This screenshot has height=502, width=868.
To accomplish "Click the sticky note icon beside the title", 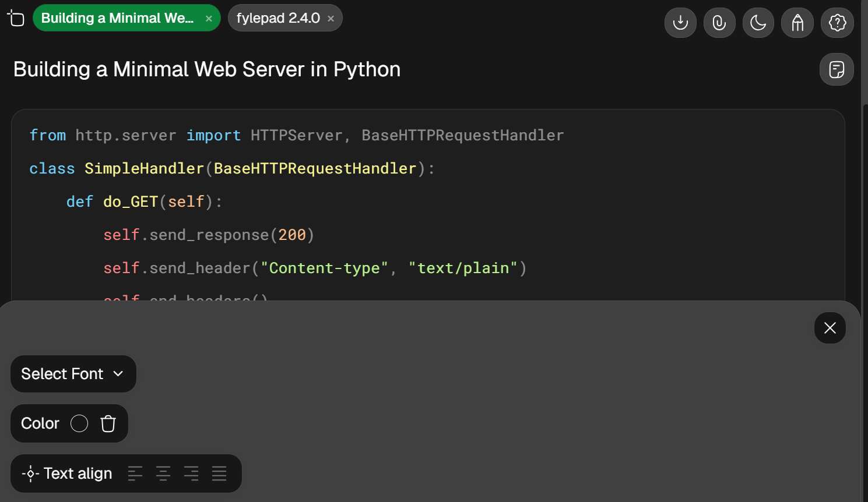I will tap(837, 69).
